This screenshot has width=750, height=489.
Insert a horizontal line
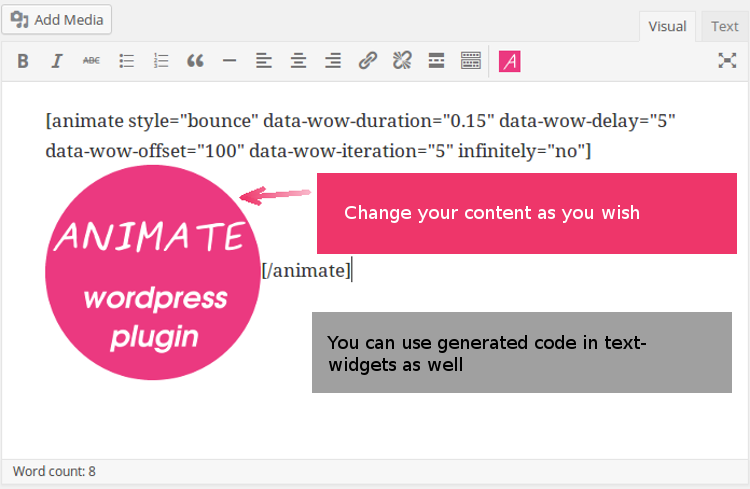(230, 61)
